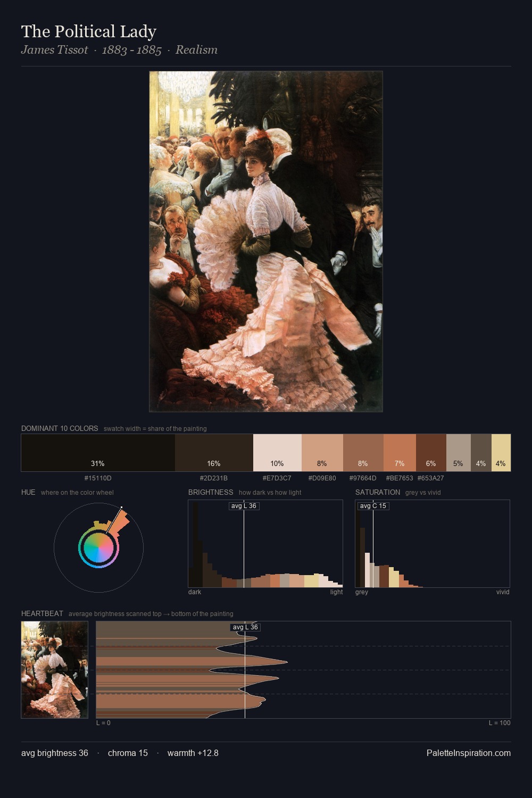Click the 'light' axis label of the Brightness chart
This screenshot has width=532, height=798.
coord(337,592)
